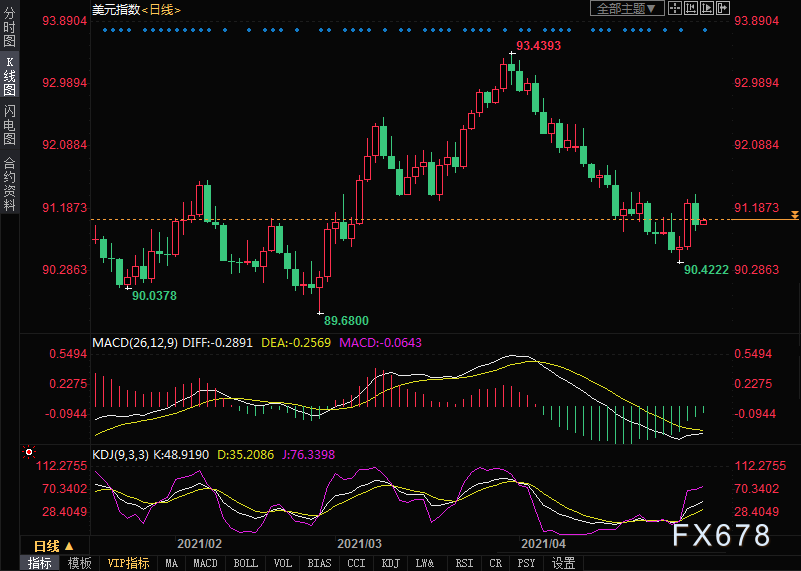Click the 90.0378 low price label
This screenshot has height=571, width=801.
[x=154, y=296]
